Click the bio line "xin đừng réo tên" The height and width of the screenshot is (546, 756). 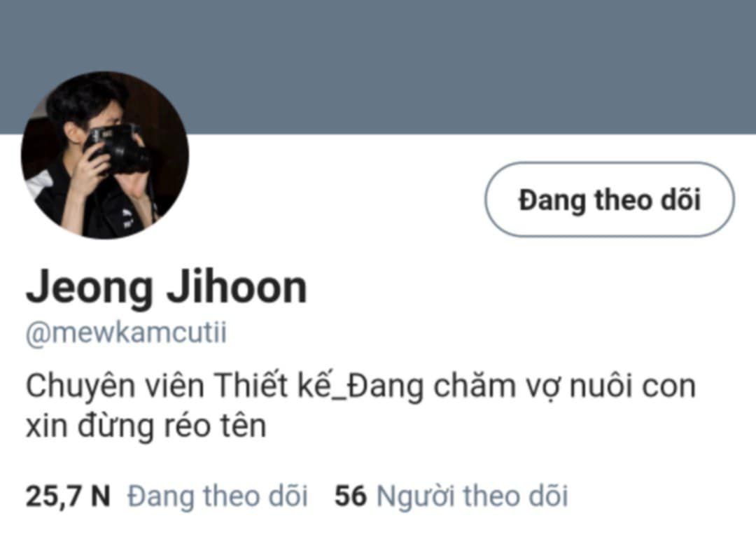tap(146, 426)
